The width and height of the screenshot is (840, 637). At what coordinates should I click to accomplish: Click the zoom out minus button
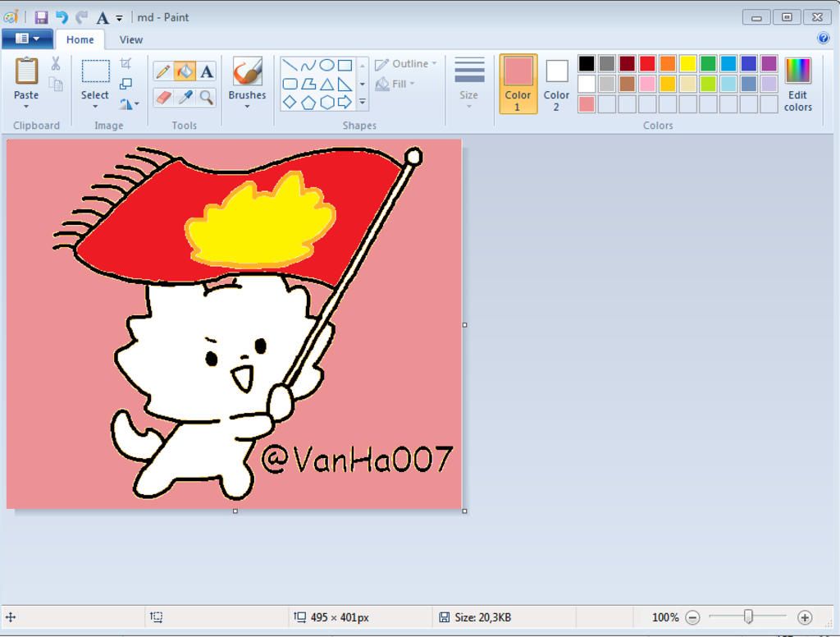coord(692,617)
